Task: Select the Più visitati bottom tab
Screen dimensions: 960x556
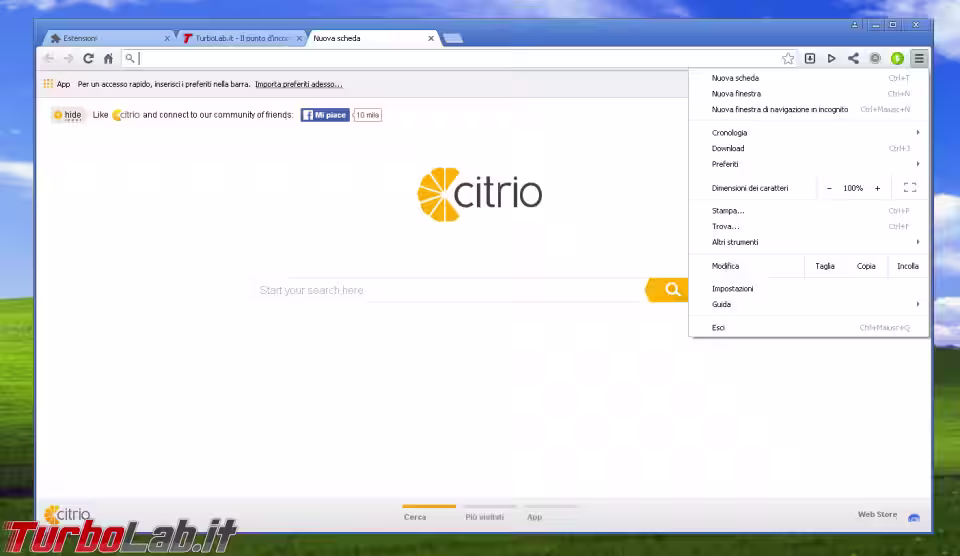Action: pyautogui.click(x=484, y=517)
